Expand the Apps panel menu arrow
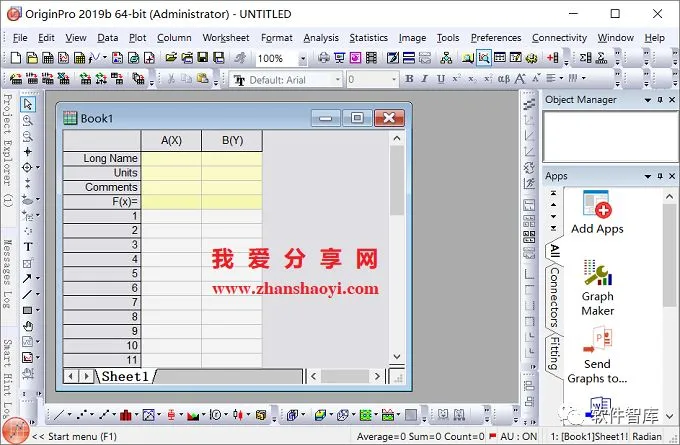 pyautogui.click(x=648, y=176)
